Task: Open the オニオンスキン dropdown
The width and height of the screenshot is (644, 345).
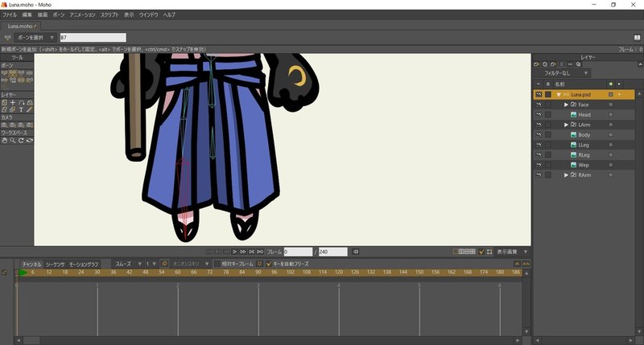Action: click(190, 264)
